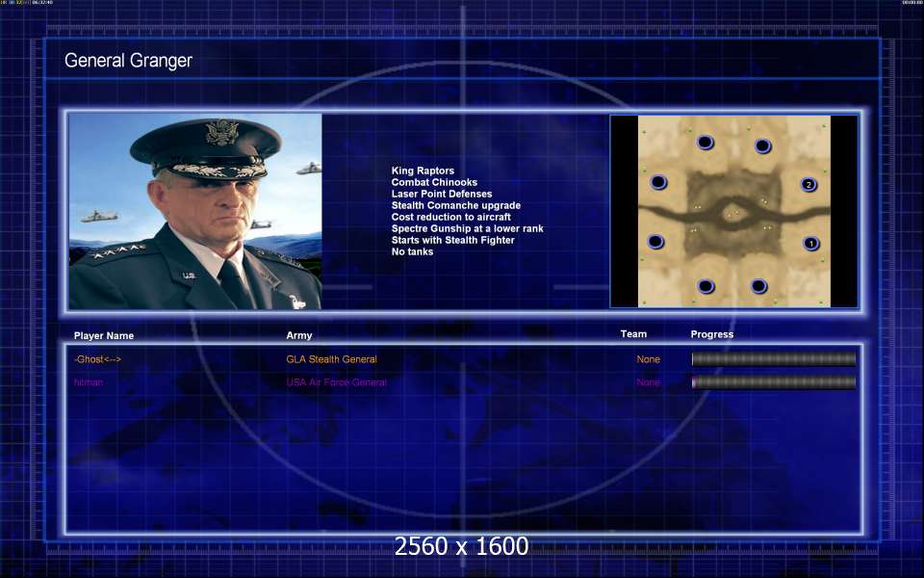Click the Player Name column header
This screenshot has width=924, height=578.
[x=104, y=335]
